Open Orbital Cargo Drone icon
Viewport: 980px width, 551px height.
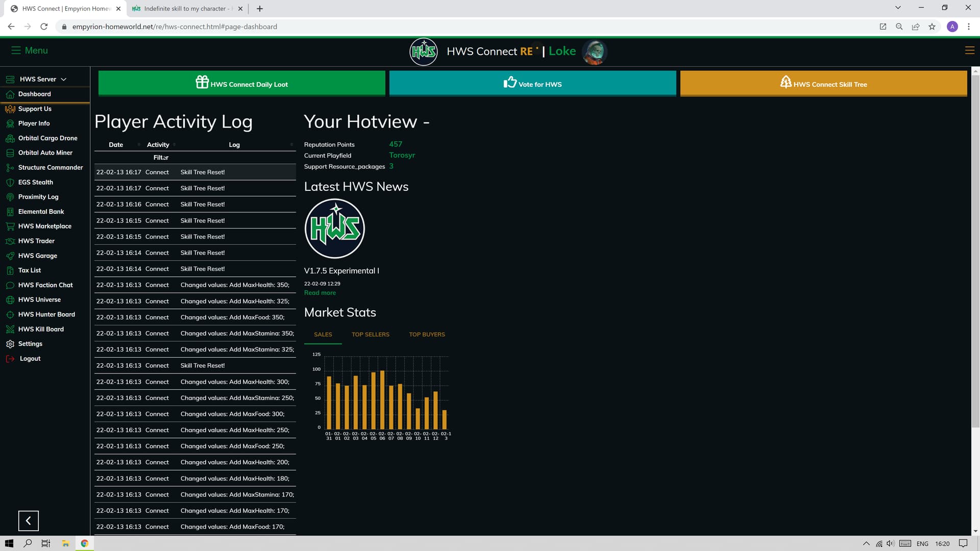(10, 138)
